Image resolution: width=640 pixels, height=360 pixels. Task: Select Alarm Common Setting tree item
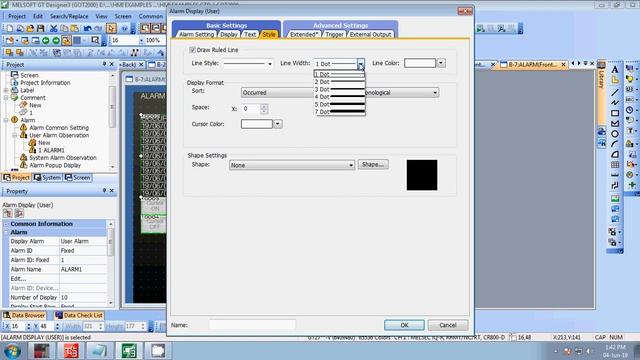(59, 128)
